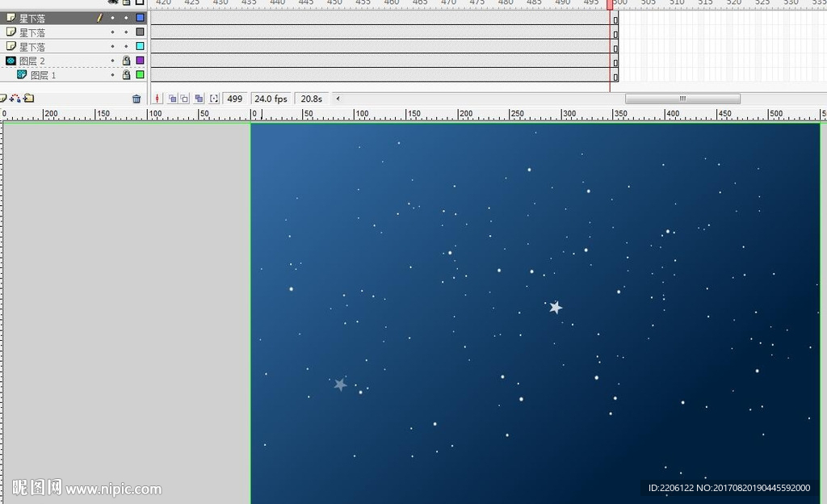
Task: Click the 24.0 fps frame rate value
Action: tap(271, 99)
